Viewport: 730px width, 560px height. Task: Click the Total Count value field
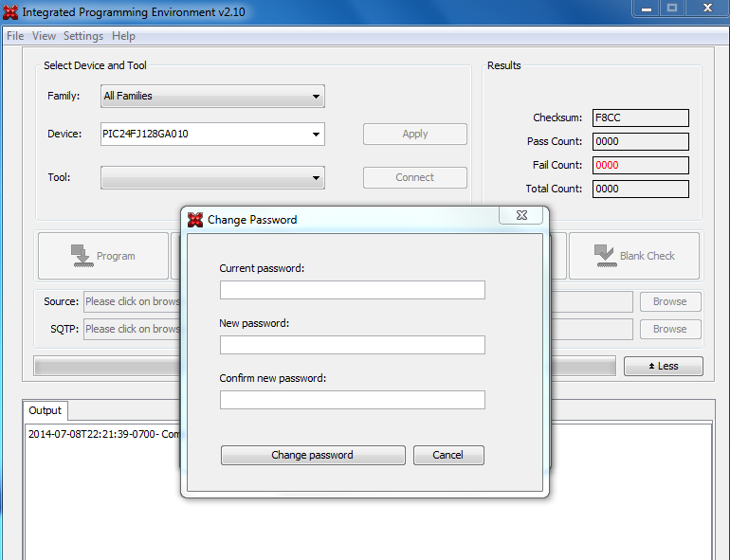tap(641, 189)
